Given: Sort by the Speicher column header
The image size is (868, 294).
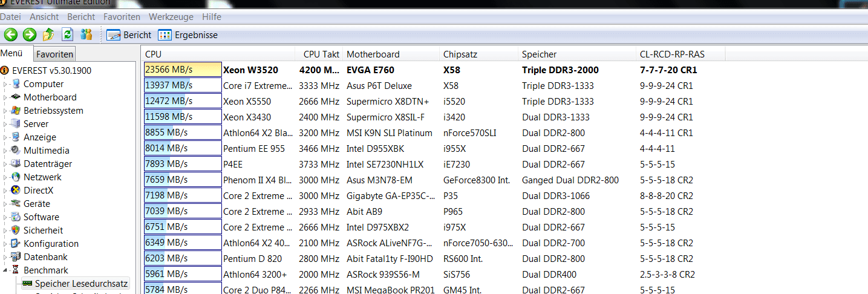Looking at the screenshot, I should (577, 54).
